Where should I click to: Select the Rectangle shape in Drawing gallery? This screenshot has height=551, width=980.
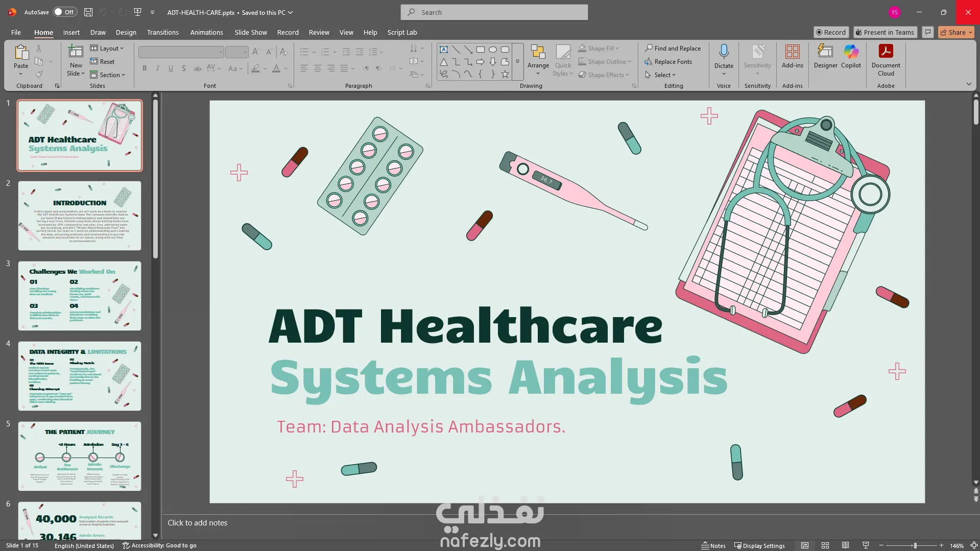click(x=481, y=50)
